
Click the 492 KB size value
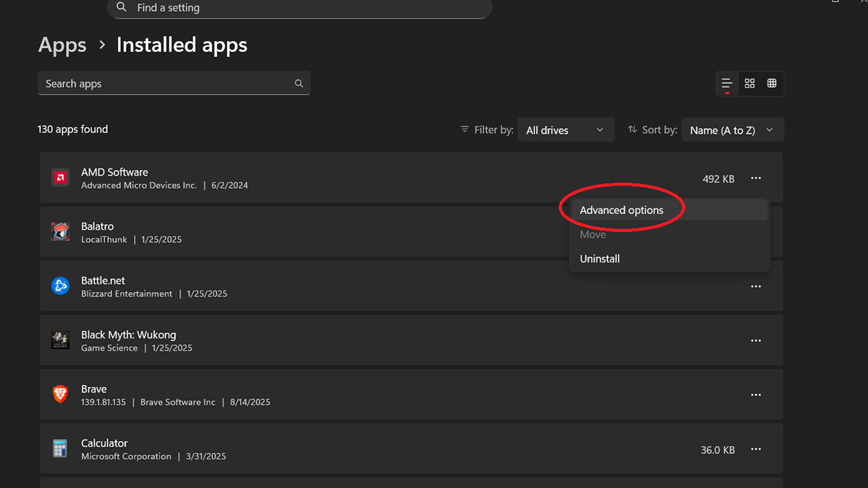(x=718, y=179)
